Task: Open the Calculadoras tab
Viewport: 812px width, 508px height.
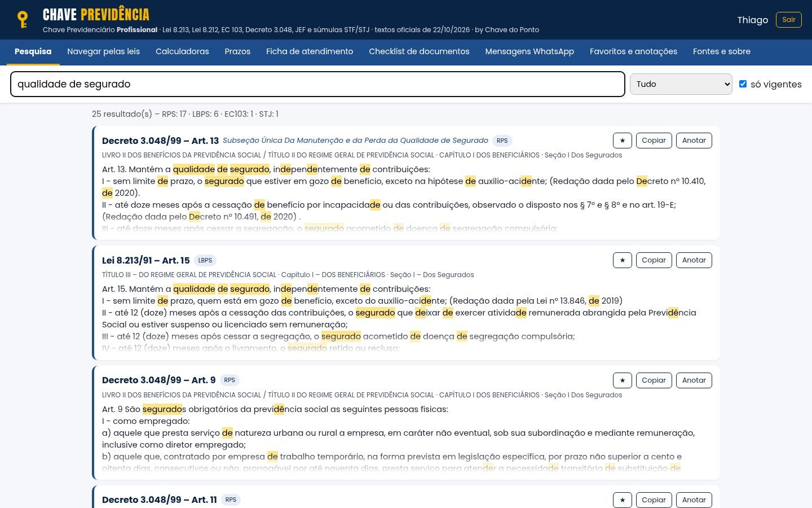Action: coord(182,51)
